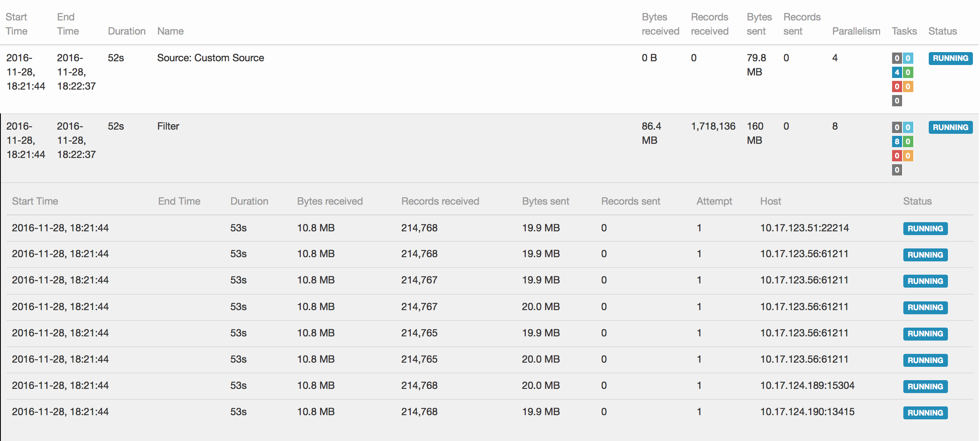
Task: Click top table's Status column header
Action: tap(942, 31)
